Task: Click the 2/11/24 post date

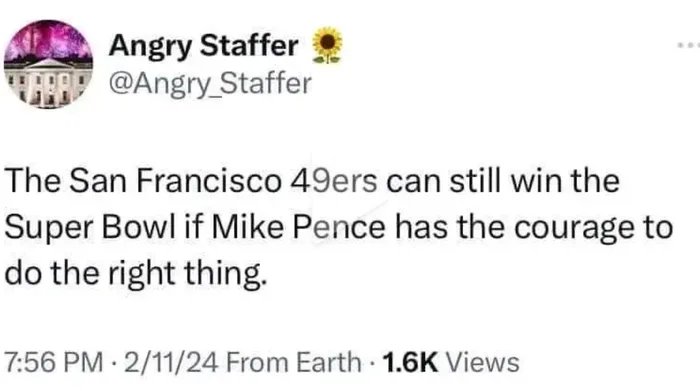Action: click(x=171, y=362)
